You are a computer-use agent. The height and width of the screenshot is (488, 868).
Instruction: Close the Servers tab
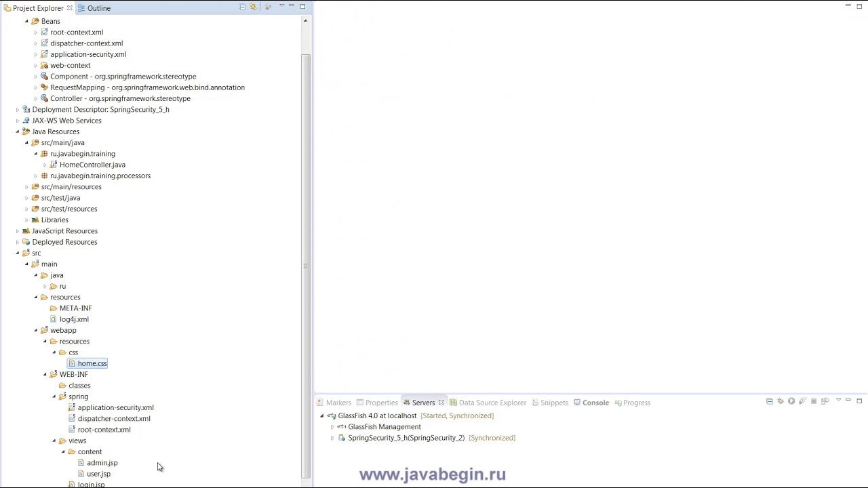click(x=441, y=403)
